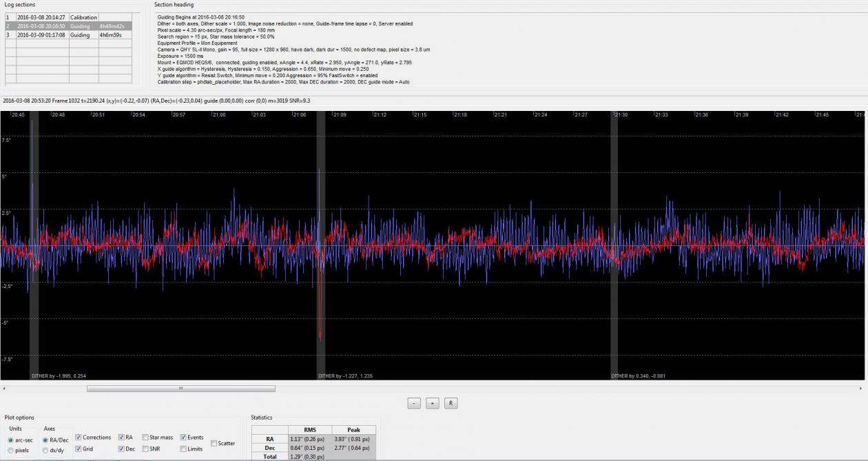Screen dimensions: 868x461
Task: Select the Guiding 4h6m59s log section
Action: click(x=68, y=34)
